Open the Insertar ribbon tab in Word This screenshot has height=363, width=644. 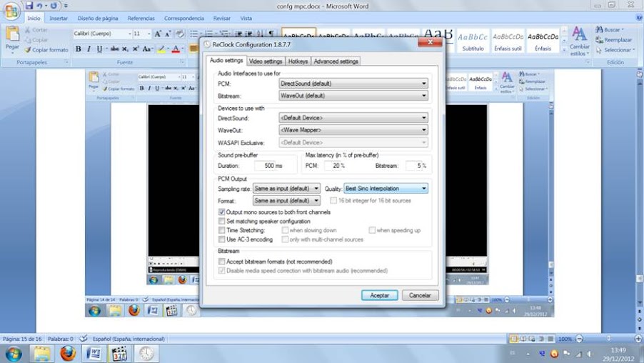coord(59,18)
